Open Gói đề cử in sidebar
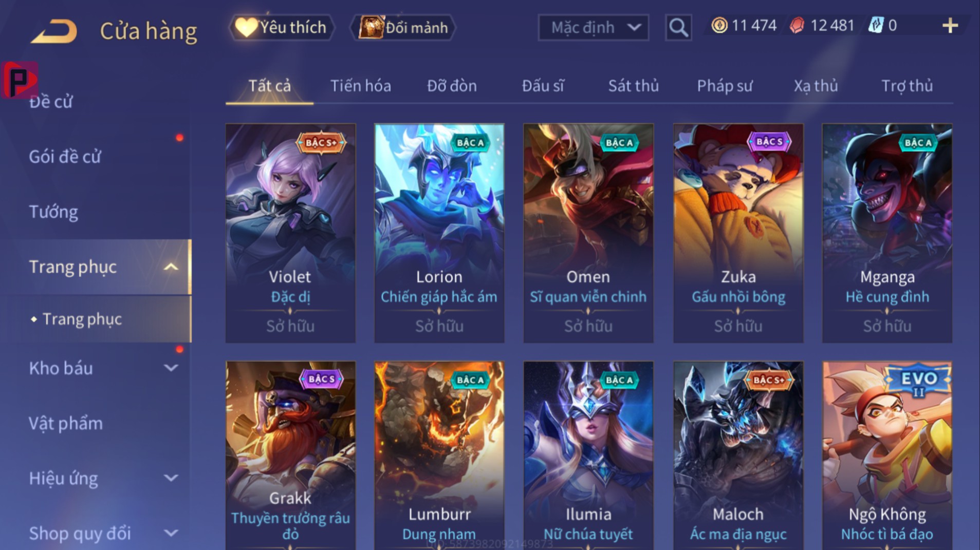 tap(65, 157)
